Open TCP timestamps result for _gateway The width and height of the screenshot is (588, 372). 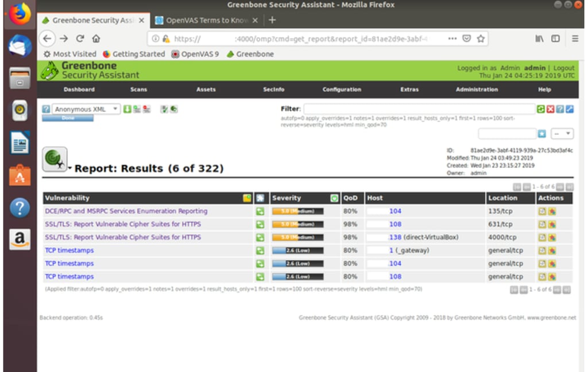(x=69, y=250)
